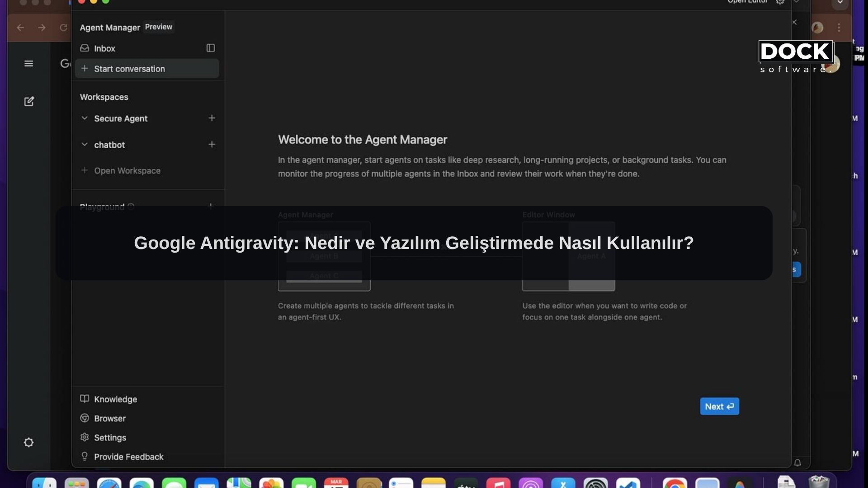Click the plus icon before Start conversation
This screenshot has height=488, width=868.
point(85,69)
